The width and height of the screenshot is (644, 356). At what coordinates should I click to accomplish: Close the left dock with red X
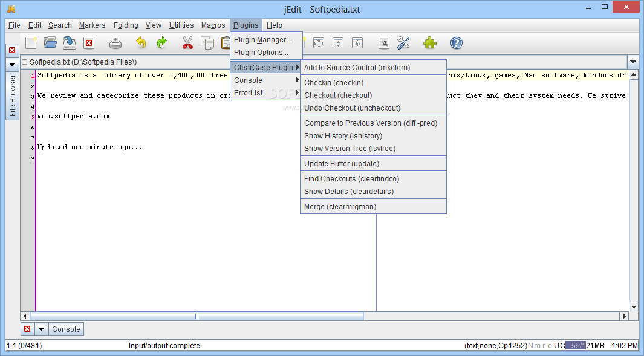click(x=12, y=50)
